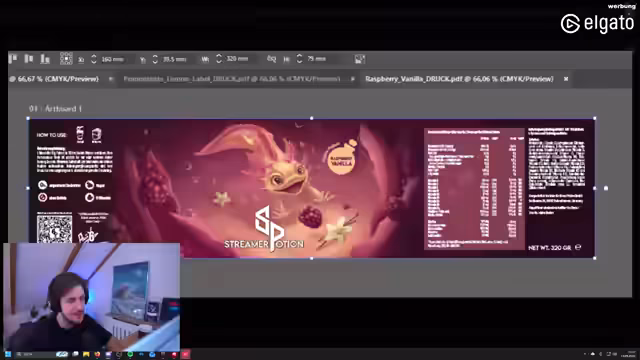This screenshot has width=640, height=360.
Task: Click the Windows taskbar search box
Action: [36, 354]
